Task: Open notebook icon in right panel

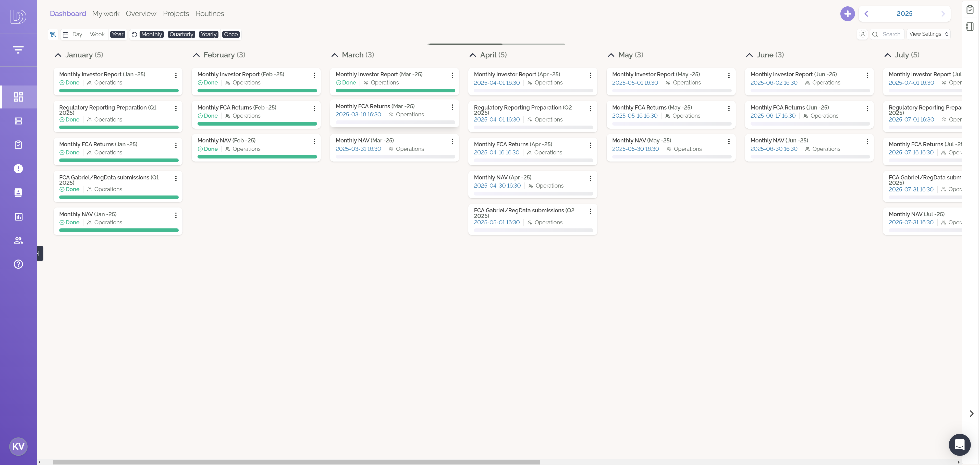Action: click(970, 26)
